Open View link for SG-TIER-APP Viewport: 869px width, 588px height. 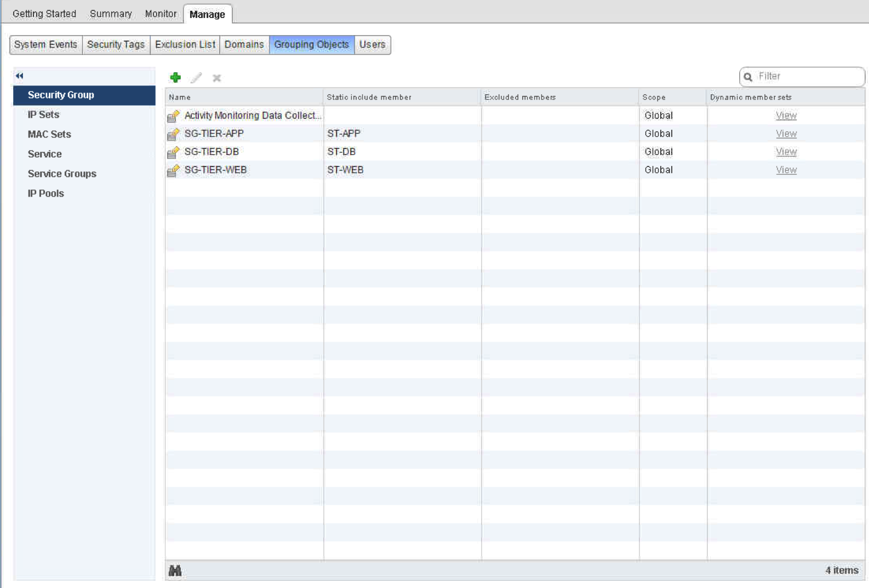pos(786,134)
